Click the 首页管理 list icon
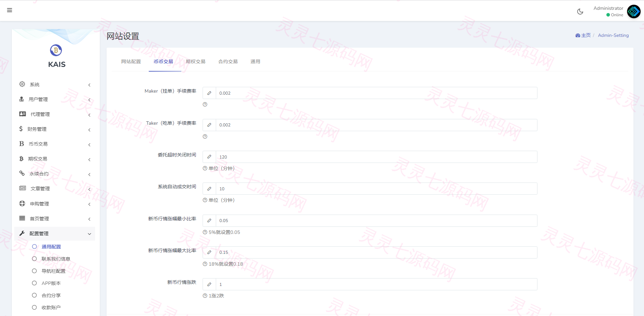Viewport: 644px width, 316px height. [x=22, y=218]
